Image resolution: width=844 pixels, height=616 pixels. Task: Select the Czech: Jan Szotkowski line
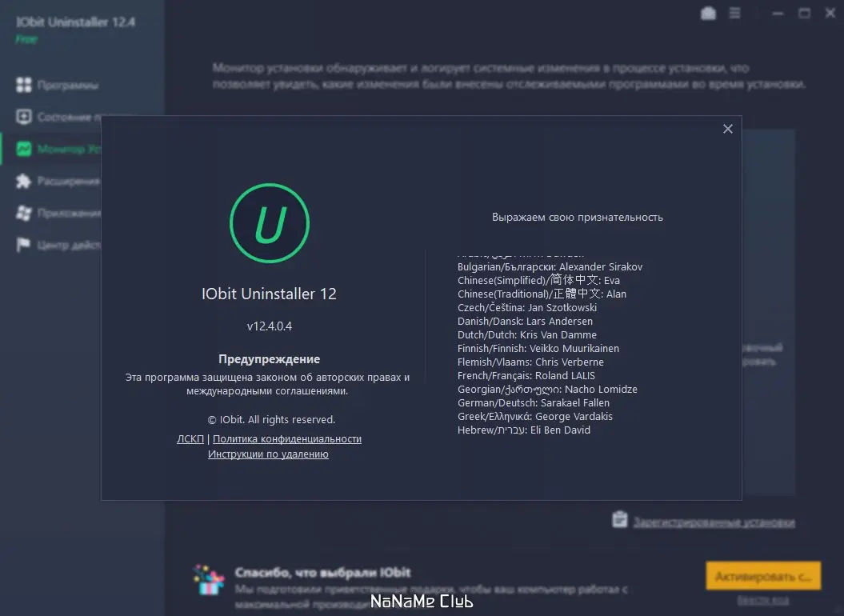tap(527, 307)
